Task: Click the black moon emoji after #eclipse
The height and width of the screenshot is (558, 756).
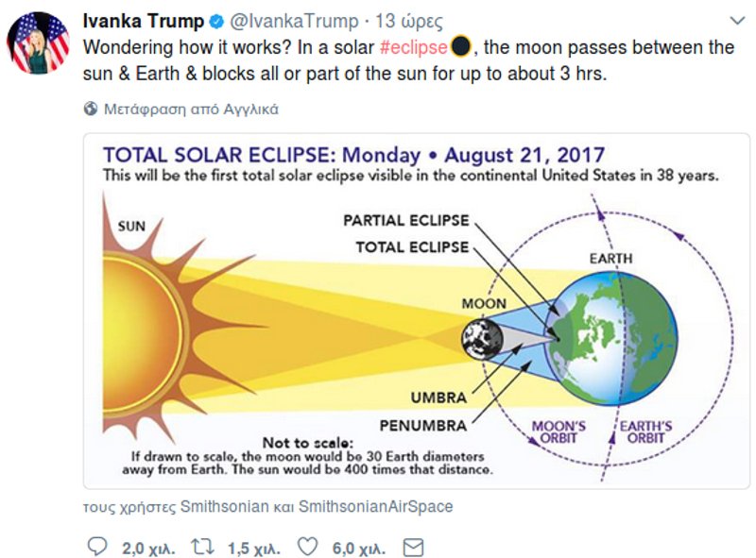Action: click(460, 46)
